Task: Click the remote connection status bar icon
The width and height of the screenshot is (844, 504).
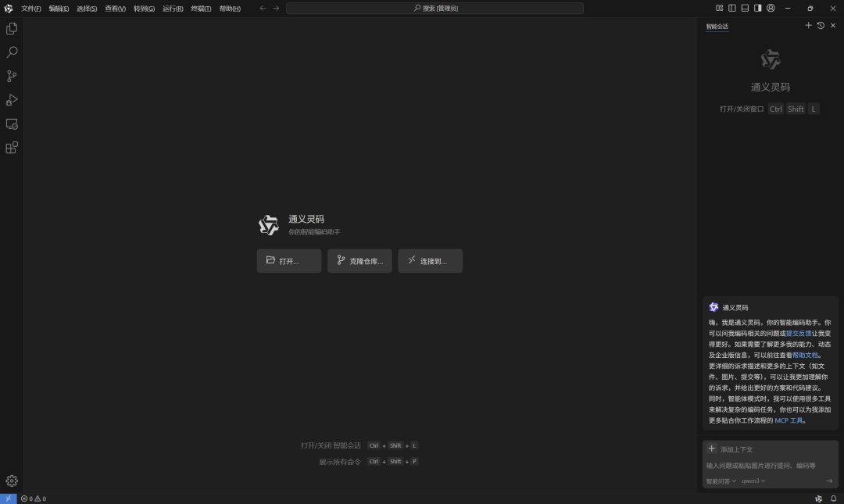Action: coord(8,499)
